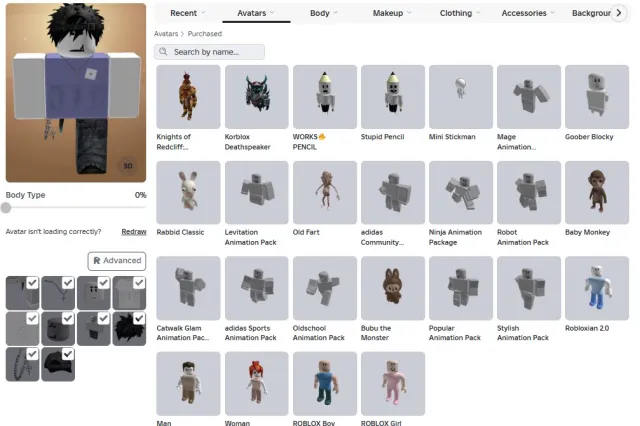Image resolution: width=640 pixels, height=426 pixels.
Task: Uncheck the equipped dark cylinder head item
Action: pos(68,318)
